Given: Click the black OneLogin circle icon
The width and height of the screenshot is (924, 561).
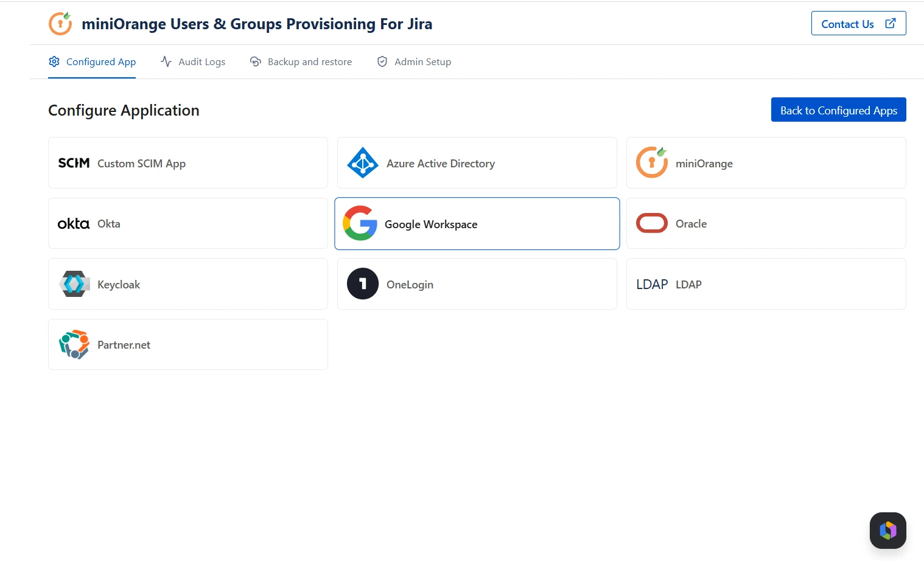Looking at the screenshot, I should pyautogui.click(x=363, y=284).
